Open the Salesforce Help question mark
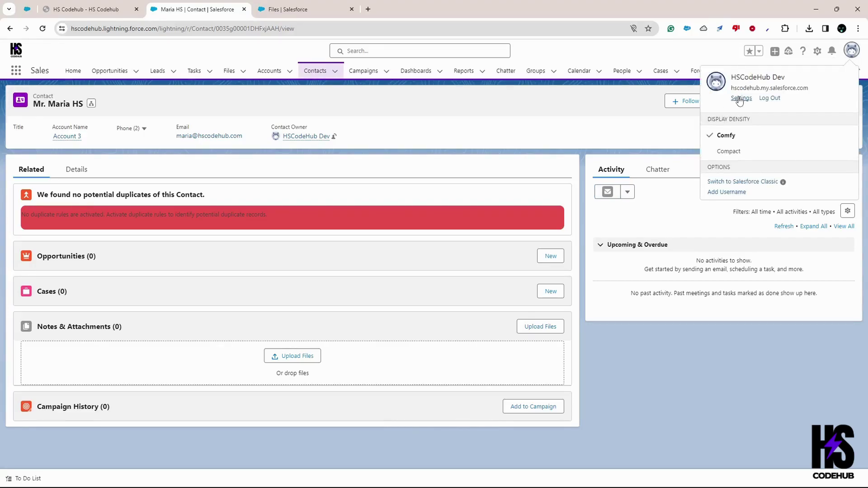 pyautogui.click(x=803, y=51)
